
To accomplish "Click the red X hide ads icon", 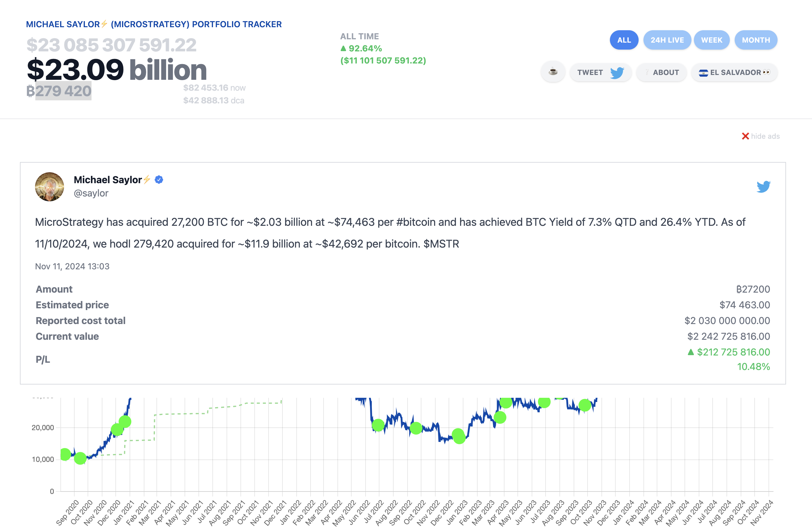I will (745, 136).
